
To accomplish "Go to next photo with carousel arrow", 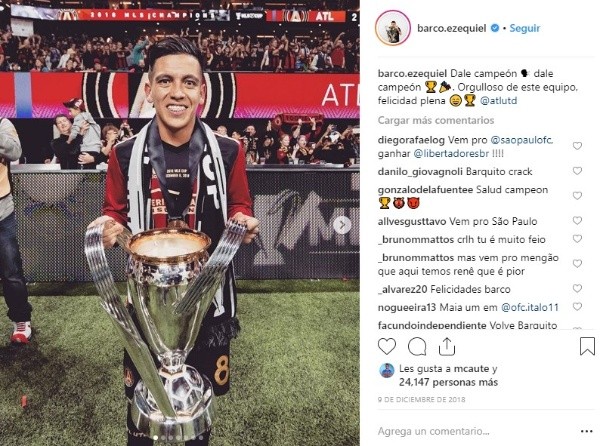I will coord(342,225).
